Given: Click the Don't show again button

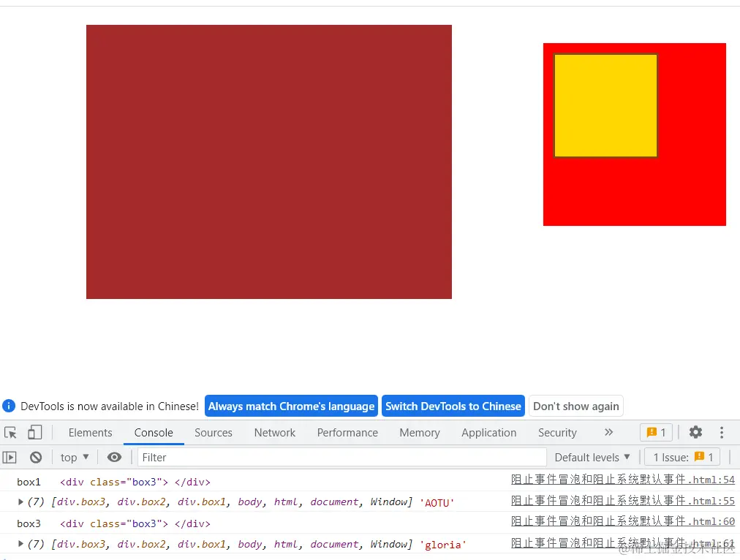Looking at the screenshot, I should click(x=575, y=406).
